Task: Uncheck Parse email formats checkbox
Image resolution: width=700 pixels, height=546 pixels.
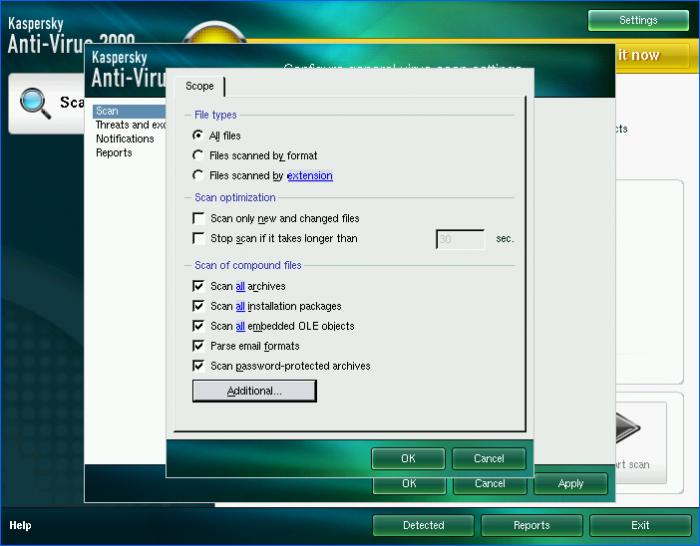Action: (x=198, y=346)
